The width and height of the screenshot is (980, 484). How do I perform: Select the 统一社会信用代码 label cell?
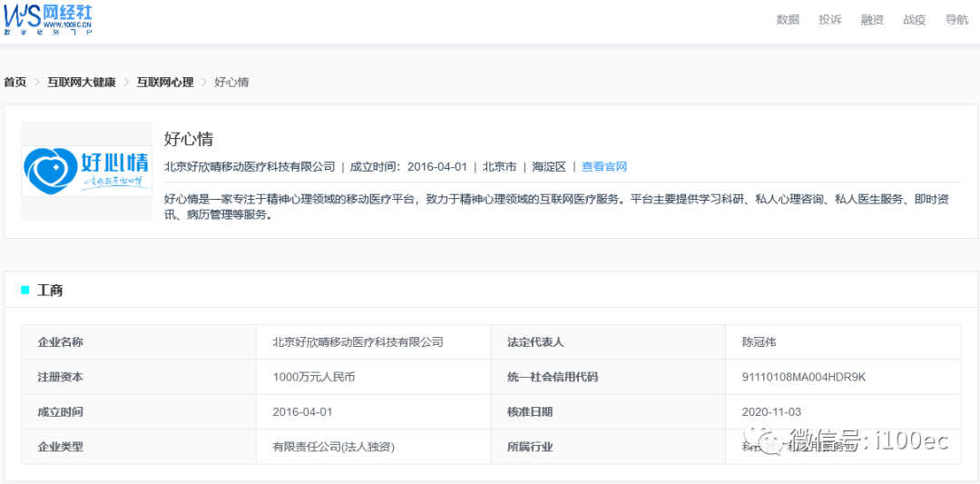608,377
